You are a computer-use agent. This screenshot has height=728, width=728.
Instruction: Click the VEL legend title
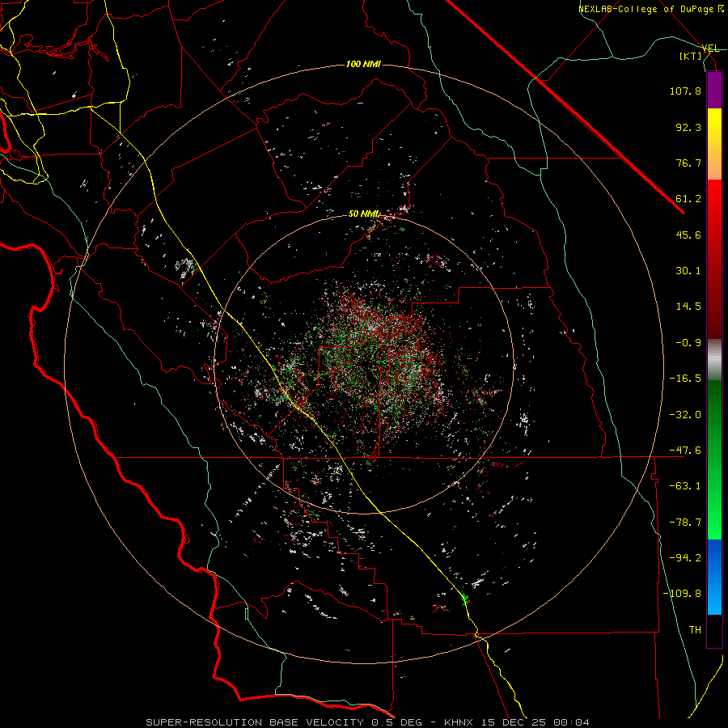(710, 49)
